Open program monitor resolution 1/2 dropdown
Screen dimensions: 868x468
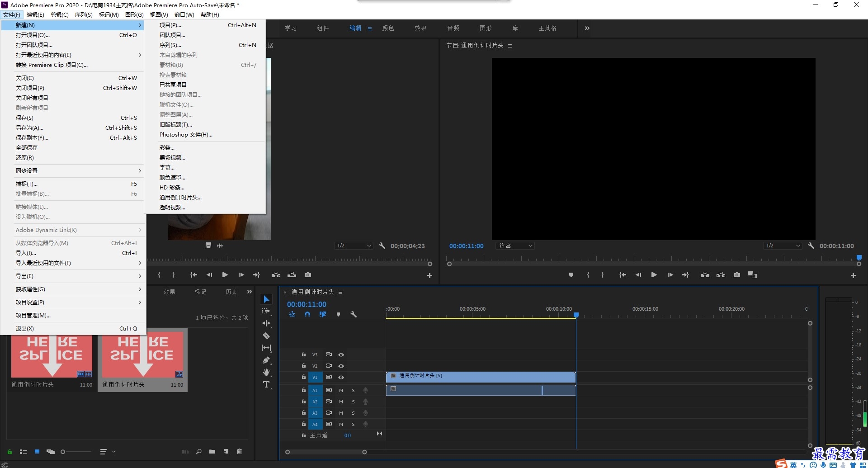(782, 246)
